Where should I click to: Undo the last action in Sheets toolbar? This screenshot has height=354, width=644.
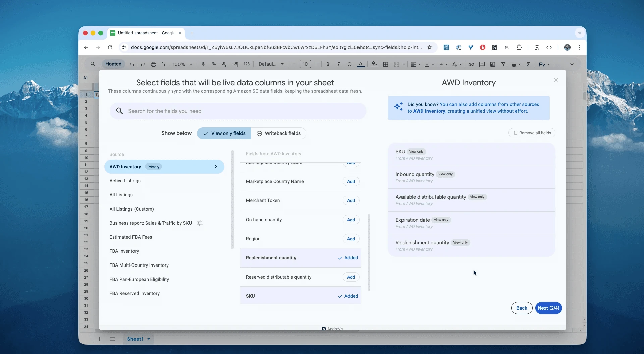(x=132, y=64)
